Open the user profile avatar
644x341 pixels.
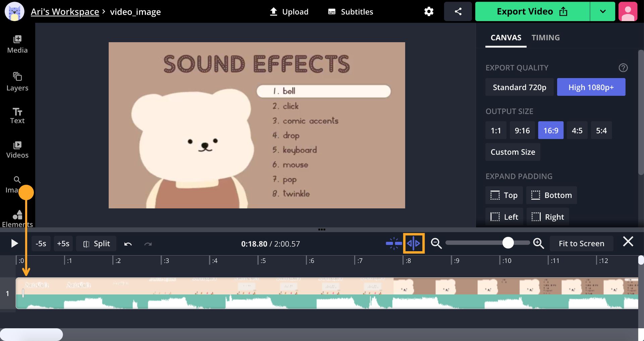tap(628, 11)
